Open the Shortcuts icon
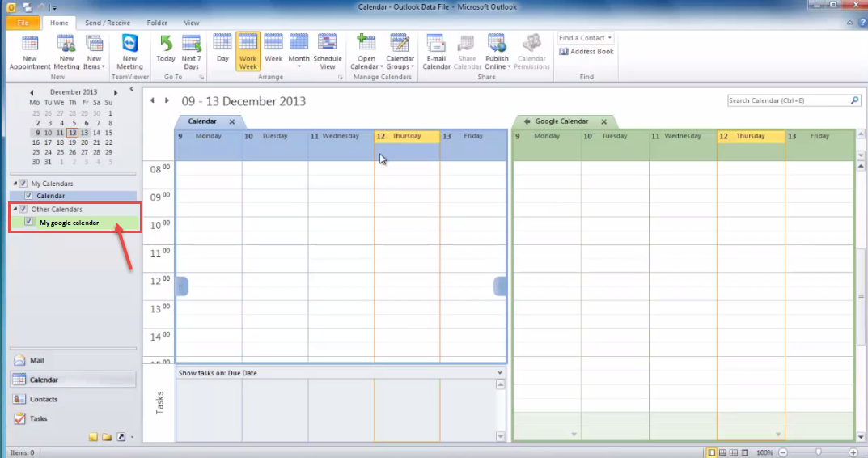Image resolution: width=868 pixels, height=458 pixels. pyautogui.click(x=121, y=437)
